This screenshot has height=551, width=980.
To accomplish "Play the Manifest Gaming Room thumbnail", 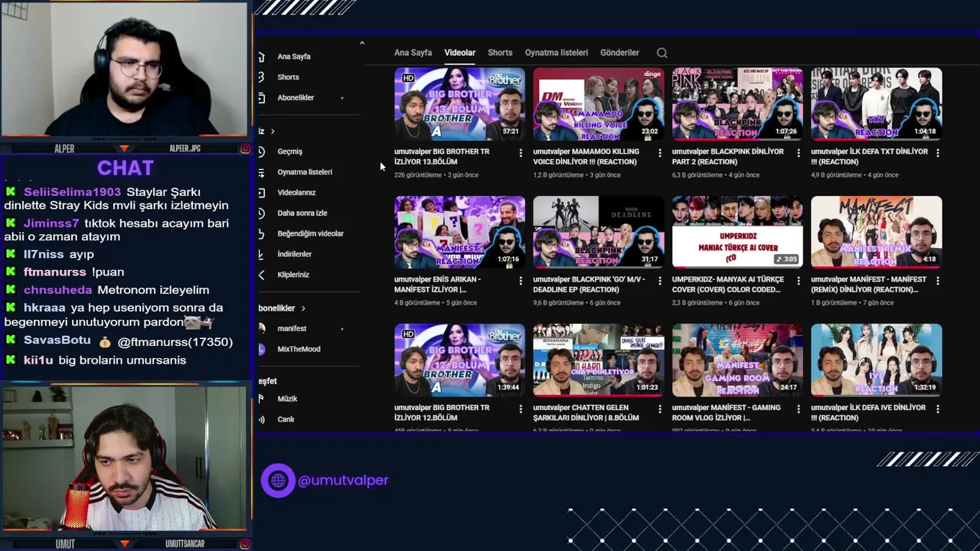I will [737, 360].
